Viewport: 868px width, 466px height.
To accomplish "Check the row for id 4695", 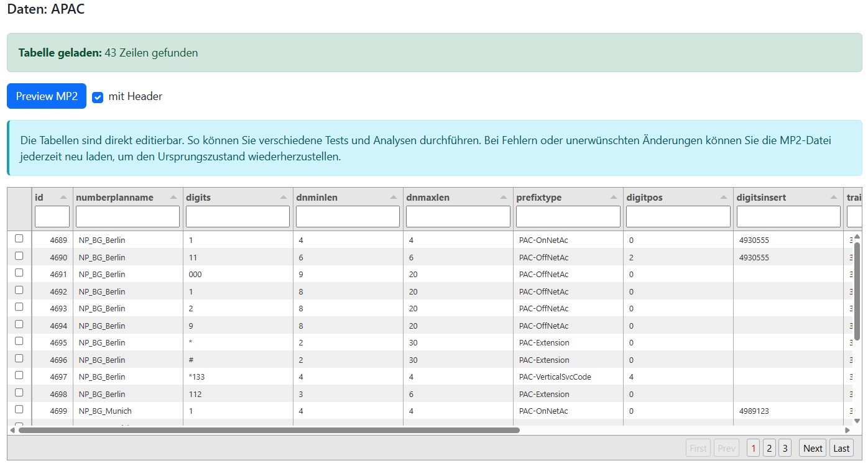I will pyautogui.click(x=19, y=341).
